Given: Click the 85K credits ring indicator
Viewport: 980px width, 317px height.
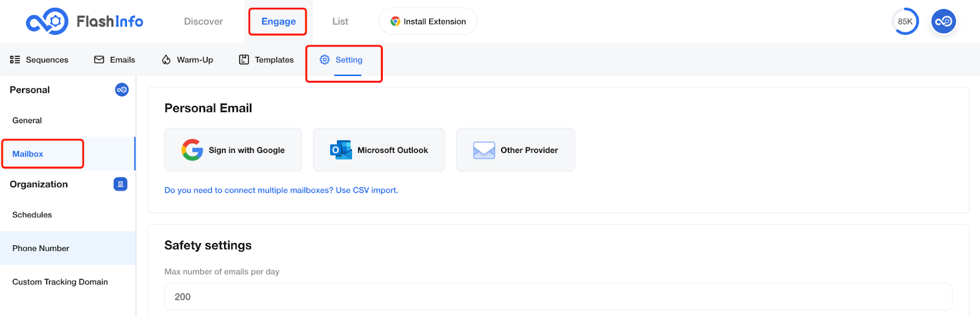Looking at the screenshot, I should pos(905,21).
